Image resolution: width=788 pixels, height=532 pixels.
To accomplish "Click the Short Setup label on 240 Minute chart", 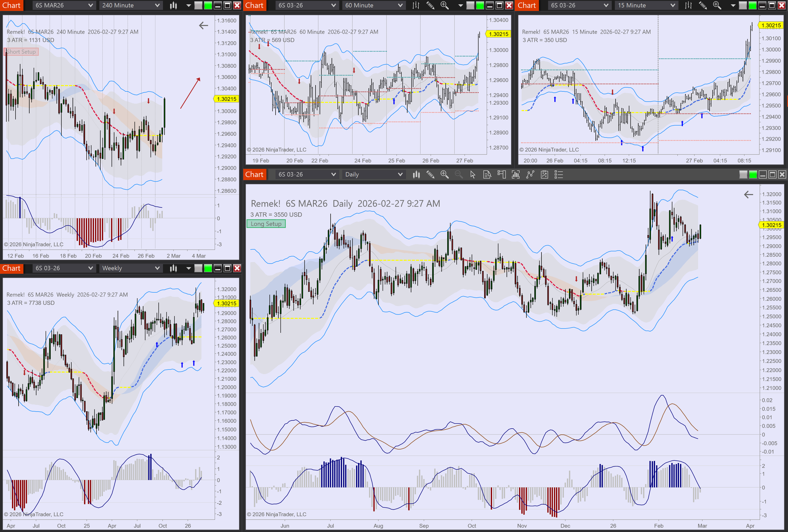I will (x=21, y=52).
